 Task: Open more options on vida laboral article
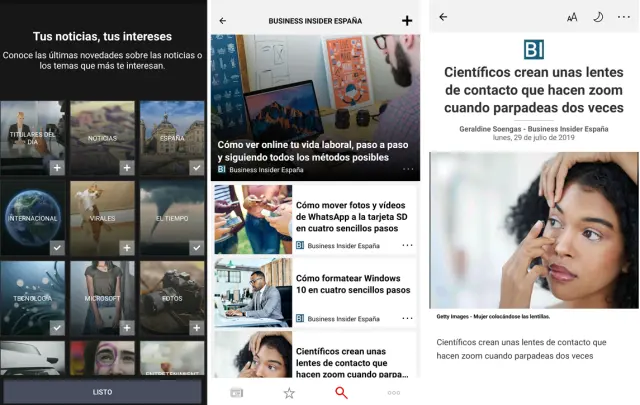pos(408,169)
